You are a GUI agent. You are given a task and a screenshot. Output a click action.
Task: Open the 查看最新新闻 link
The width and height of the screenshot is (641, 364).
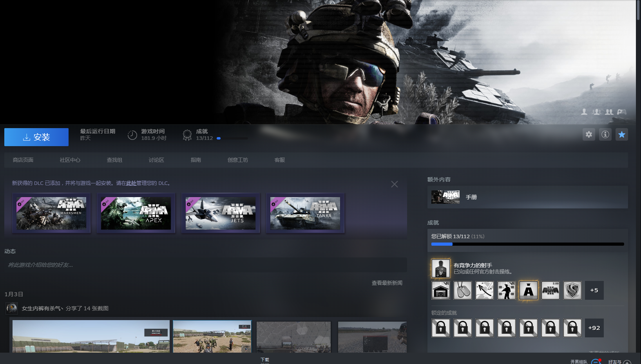[x=387, y=283]
